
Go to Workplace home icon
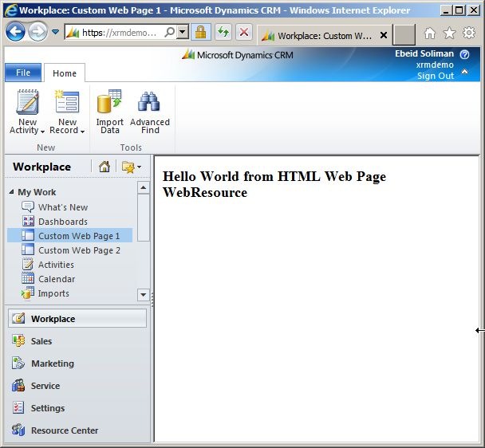104,167
